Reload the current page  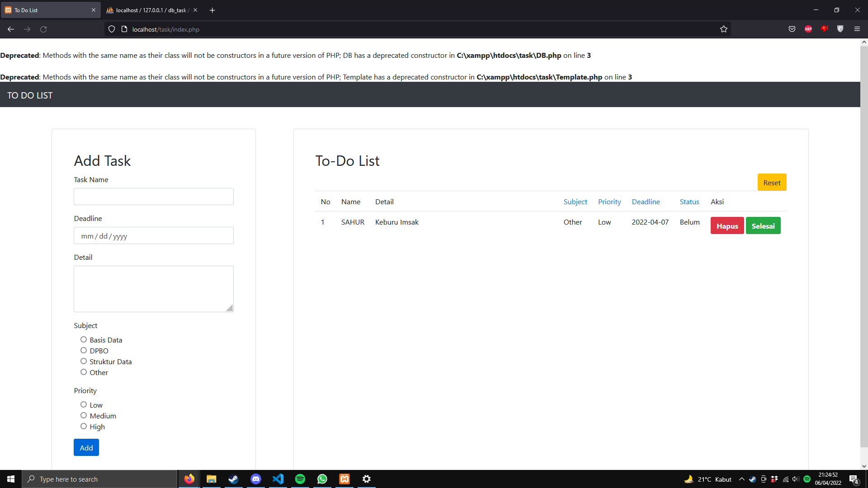point(43,29)
